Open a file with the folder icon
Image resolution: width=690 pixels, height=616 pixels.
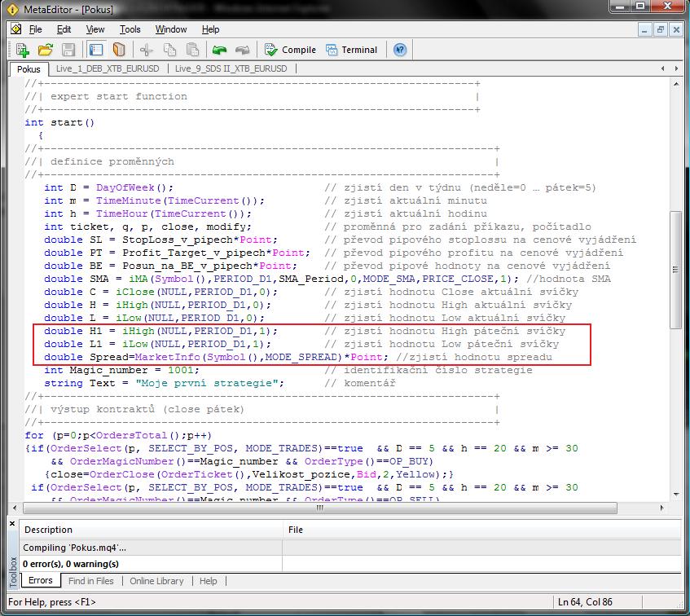[x=46, y=50]
